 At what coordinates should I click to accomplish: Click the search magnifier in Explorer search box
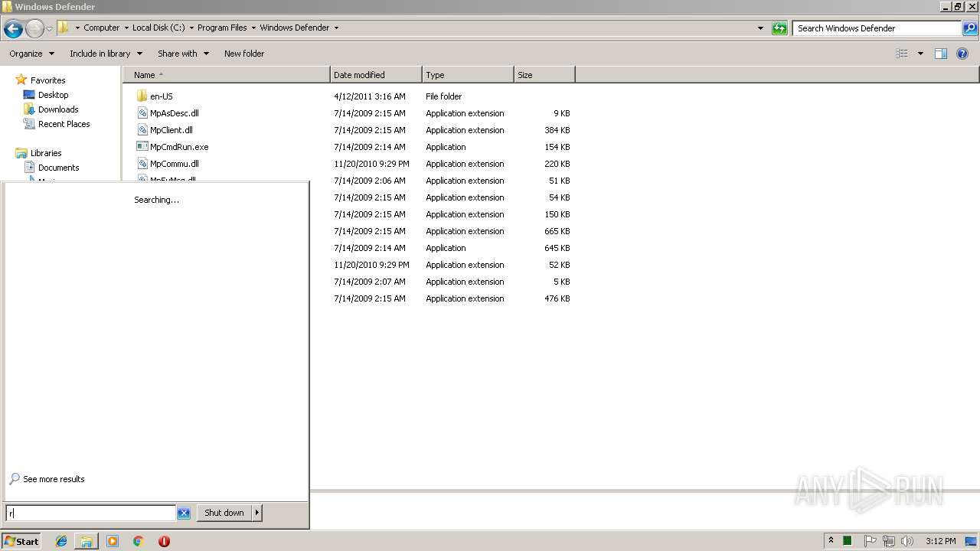tap(970, 28)
